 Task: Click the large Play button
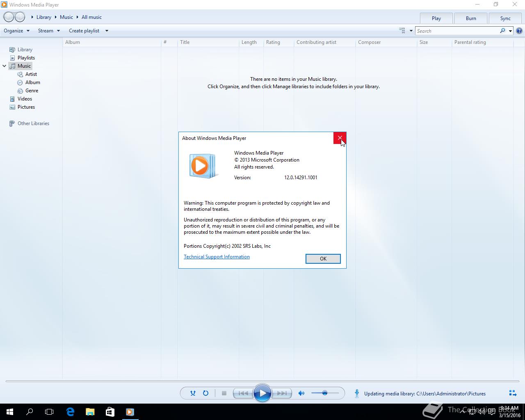(262, 393)
